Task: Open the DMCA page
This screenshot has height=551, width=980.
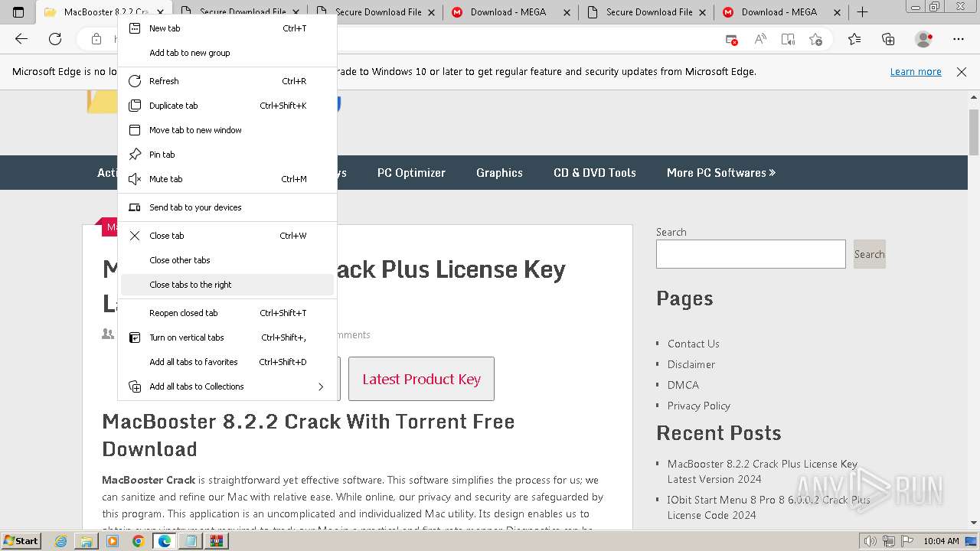Action: 683,385
